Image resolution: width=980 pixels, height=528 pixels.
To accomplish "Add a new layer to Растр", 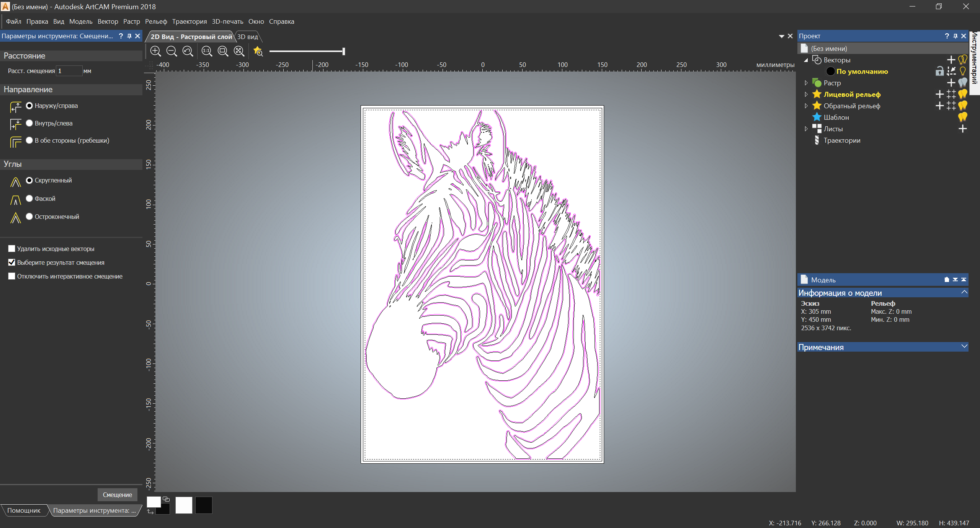I will click(x=951, y=83).
